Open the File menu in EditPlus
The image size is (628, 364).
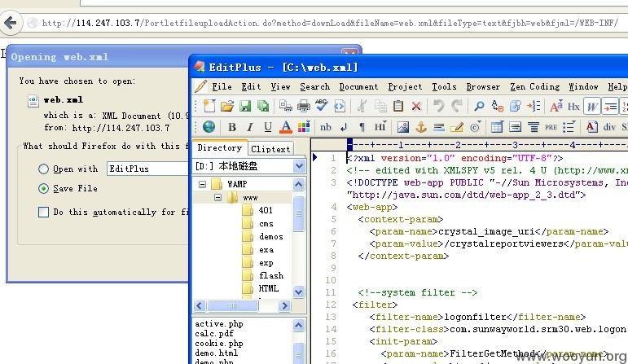click(x=222, y=86)
